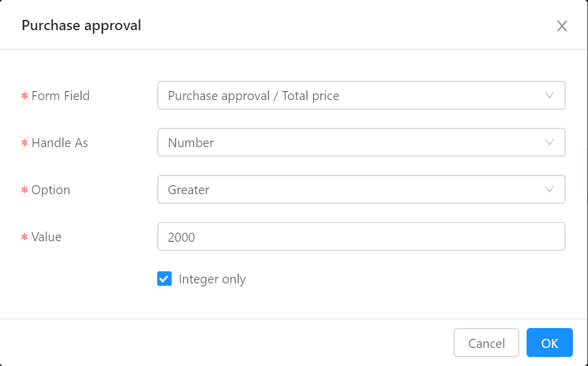Open the 'Greater' Option dropdown
This screenshot has height=366, width=588.
click(361, 189)
